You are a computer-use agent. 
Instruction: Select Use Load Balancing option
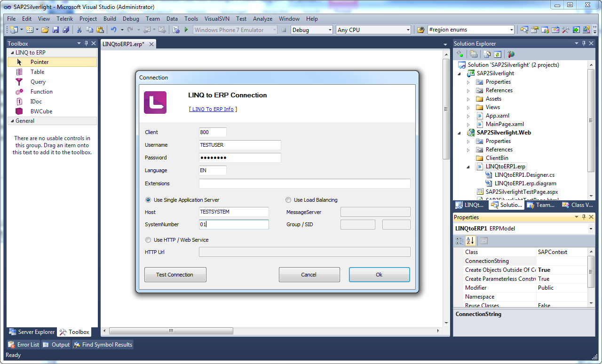[312, 200]
